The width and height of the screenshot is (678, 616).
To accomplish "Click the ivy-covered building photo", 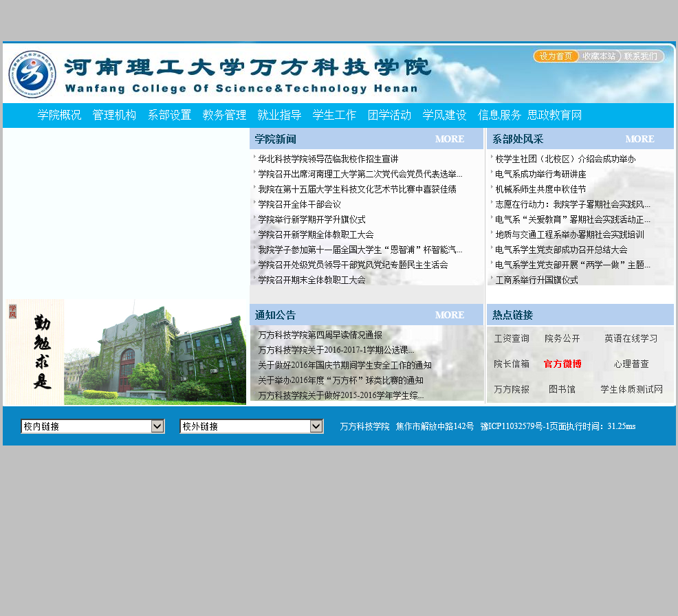I will 155,352.
